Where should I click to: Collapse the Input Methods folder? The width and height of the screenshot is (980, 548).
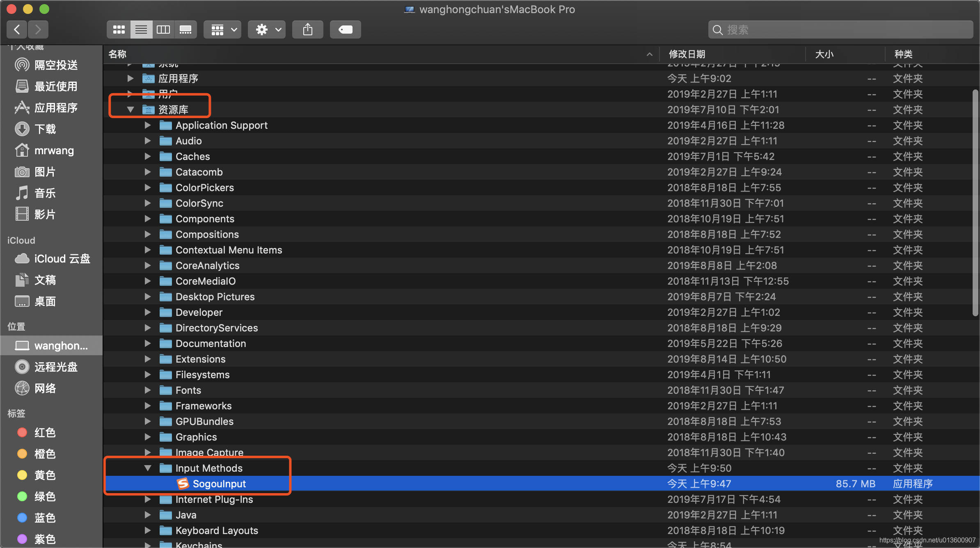pyautogui.click(x=148, y=468)
